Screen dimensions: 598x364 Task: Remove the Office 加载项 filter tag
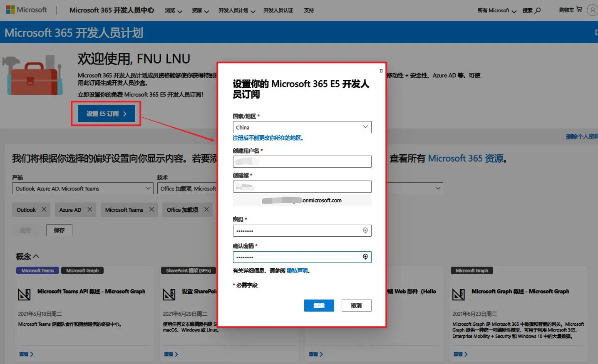pos(206,209)
